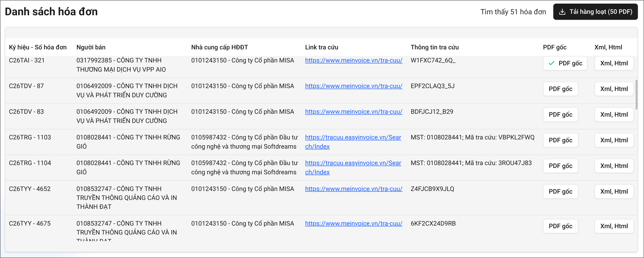The width and height of the screenshot is (644, 258).
Task: Download PDF gốc for C26TYY - 4675
Action: point(560,226)
